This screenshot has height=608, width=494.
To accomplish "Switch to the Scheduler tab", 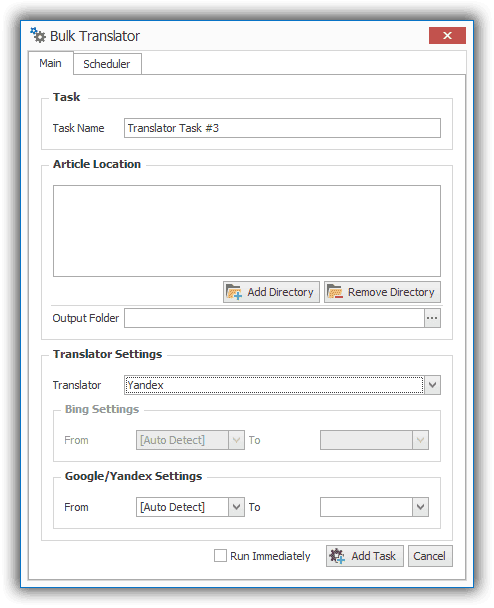I will (x=107, y=64).
